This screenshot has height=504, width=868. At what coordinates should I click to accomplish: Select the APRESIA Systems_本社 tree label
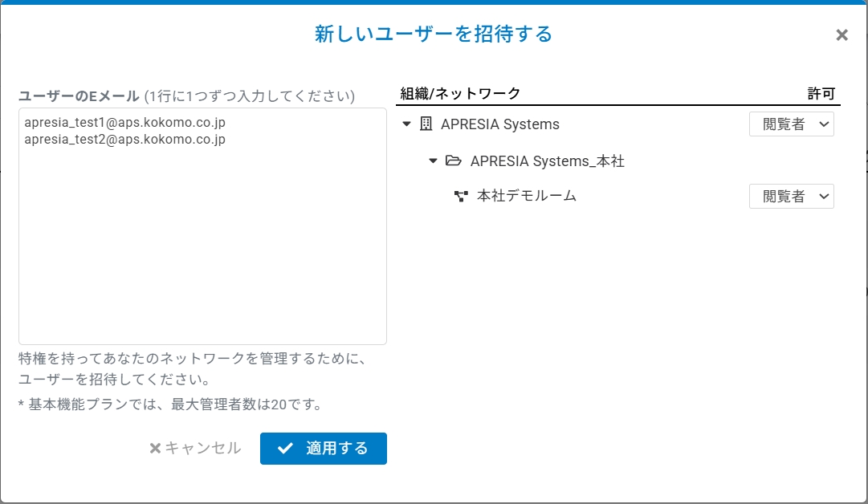point(547,161)
